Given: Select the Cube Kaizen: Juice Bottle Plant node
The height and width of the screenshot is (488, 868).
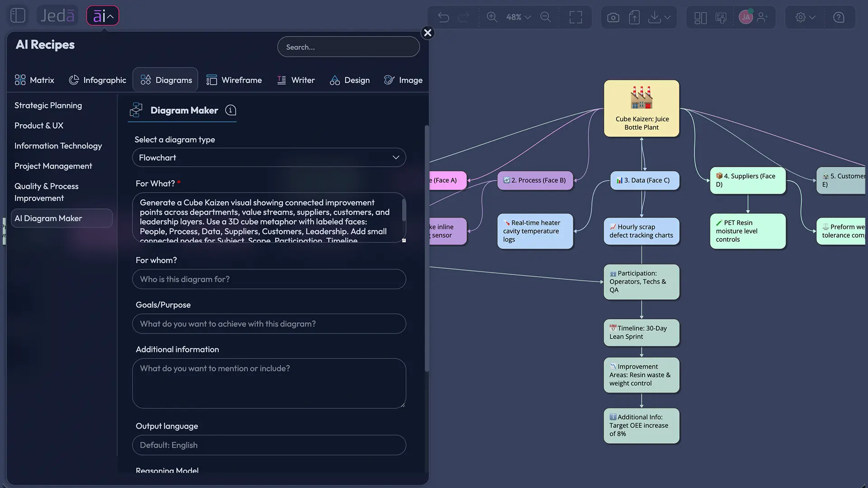Looking at the screenshot, I should pos(642,108).
